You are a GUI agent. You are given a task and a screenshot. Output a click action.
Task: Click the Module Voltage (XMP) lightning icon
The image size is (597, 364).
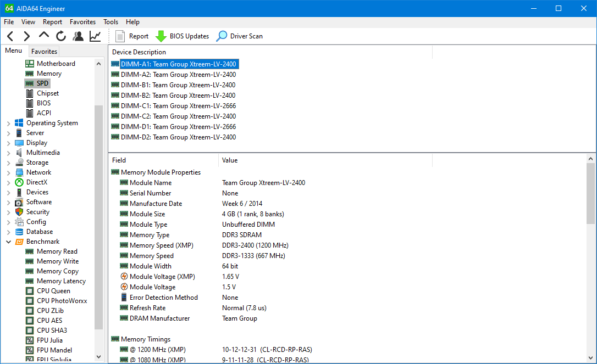point(124,277)
